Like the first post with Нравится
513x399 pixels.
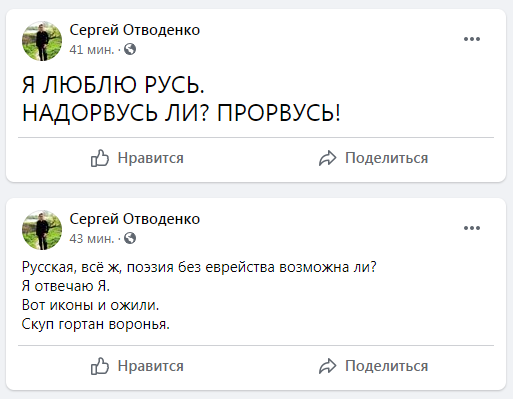coord(137,158)
